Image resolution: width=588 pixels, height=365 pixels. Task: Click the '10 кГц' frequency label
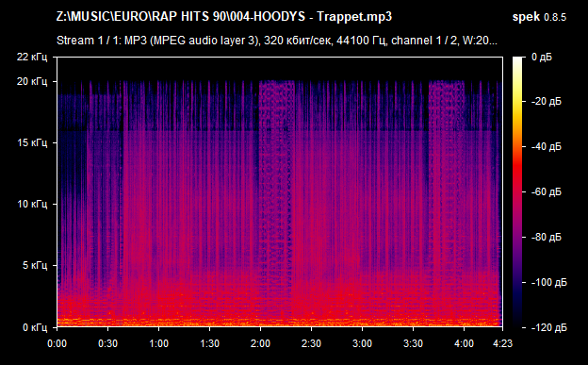pyautogui.click(x=32, y=204)
